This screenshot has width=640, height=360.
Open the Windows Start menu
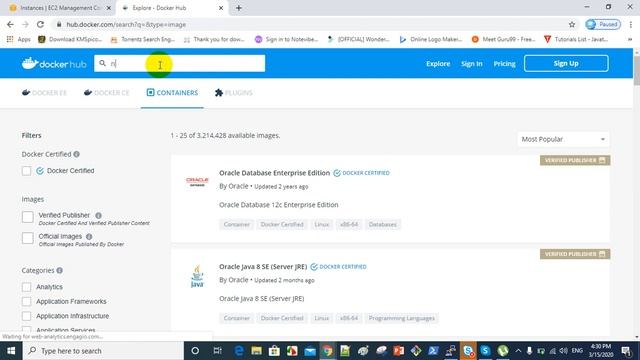11,351
